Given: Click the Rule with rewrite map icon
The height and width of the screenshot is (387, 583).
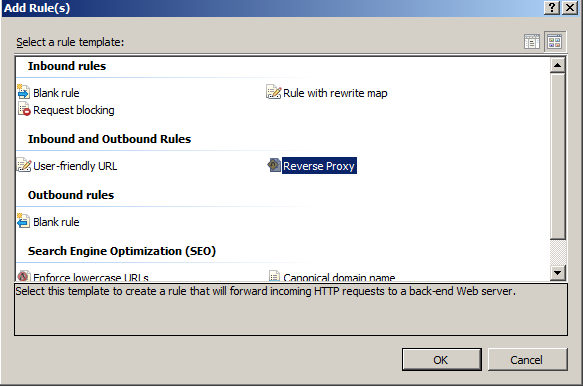Looking at the screenshot, I should (274, 92).
